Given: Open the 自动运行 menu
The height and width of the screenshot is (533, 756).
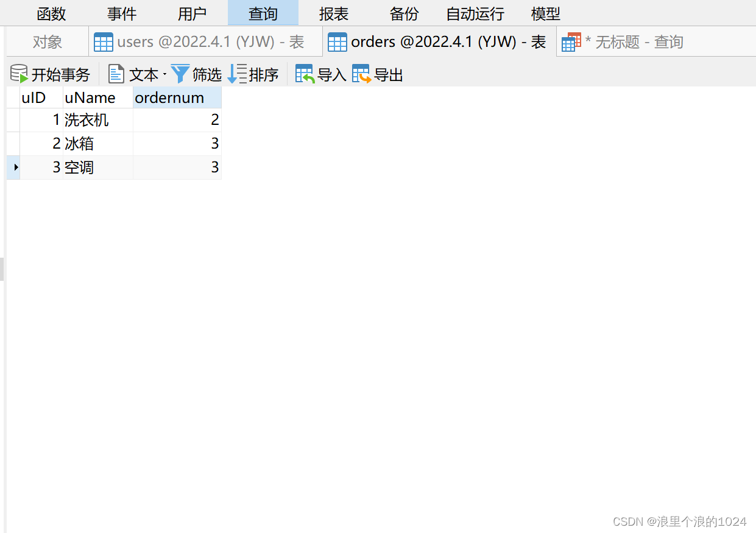Looking at the screenshot, I should point(475,13).
